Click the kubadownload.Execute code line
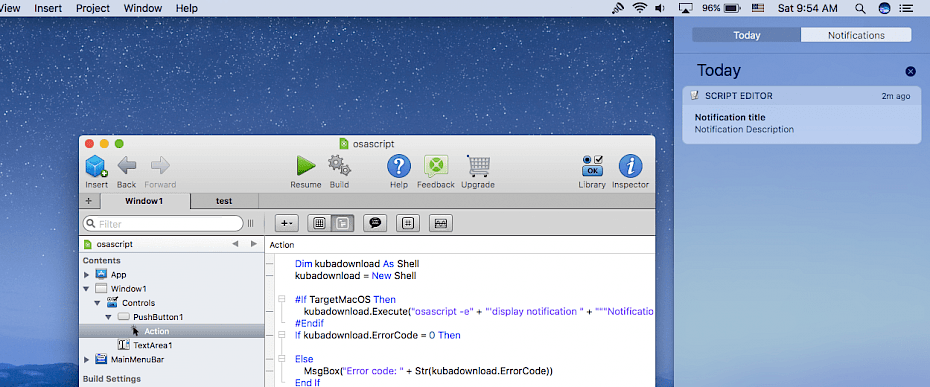This screenshot has height=387, width=930. coord(479,312)
